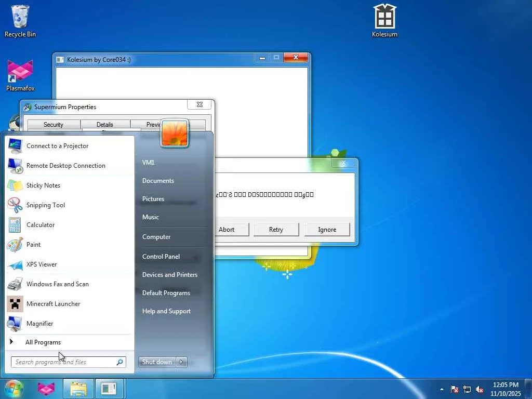The width and height of the screenshot is (532, 399).
Task: Open Connect to a Projector
Action: 70,146
